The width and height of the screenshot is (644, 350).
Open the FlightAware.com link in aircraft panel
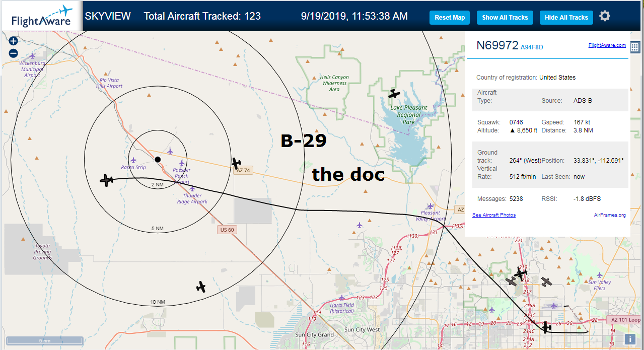(607, 45)
